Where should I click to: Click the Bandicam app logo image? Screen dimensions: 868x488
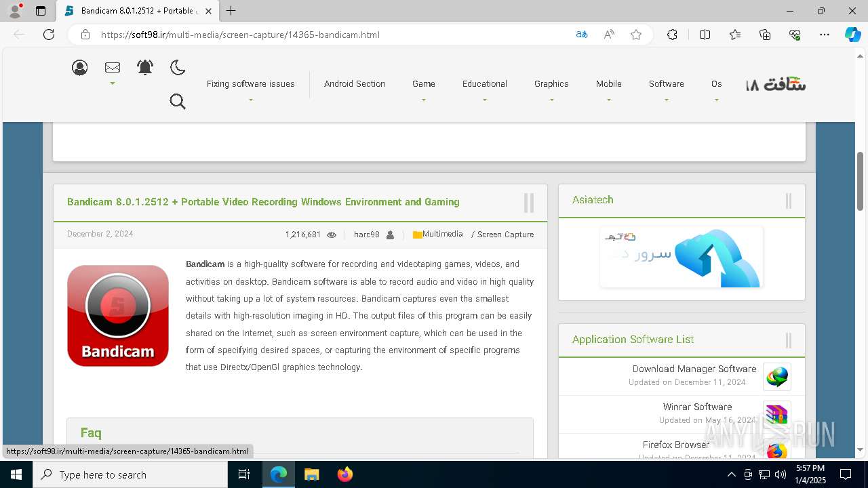(118, 316)
